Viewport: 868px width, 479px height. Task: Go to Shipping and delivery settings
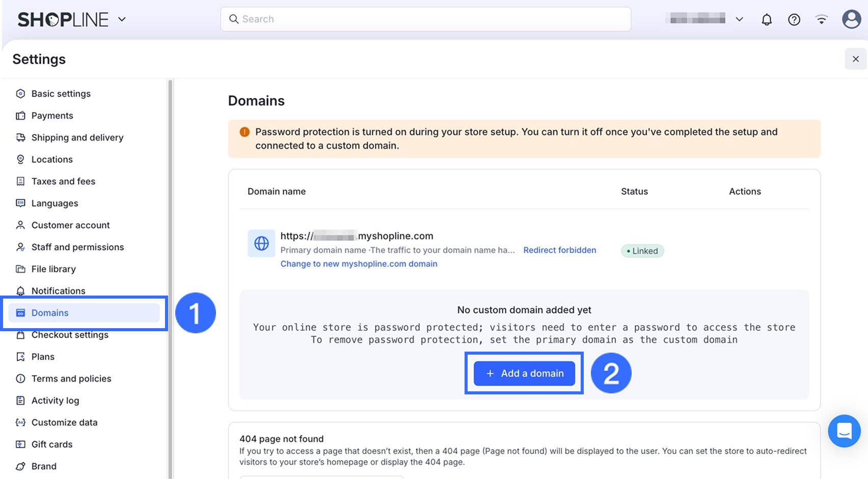tap(77, 138)
